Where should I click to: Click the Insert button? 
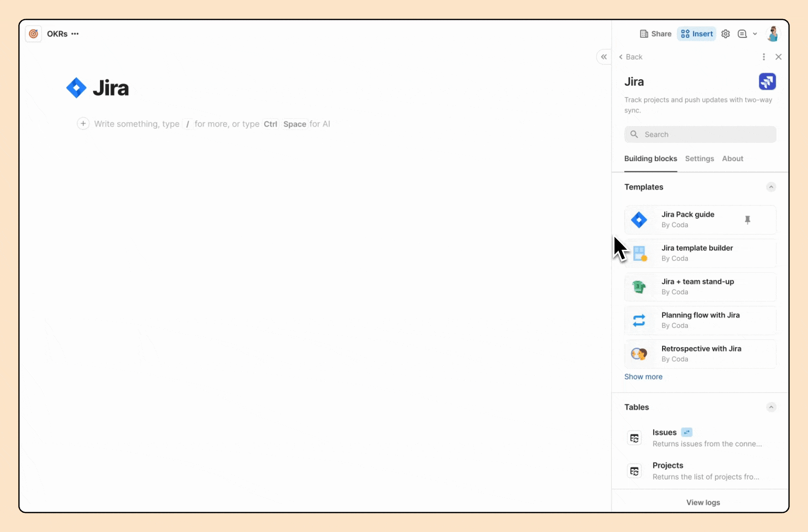697,34
